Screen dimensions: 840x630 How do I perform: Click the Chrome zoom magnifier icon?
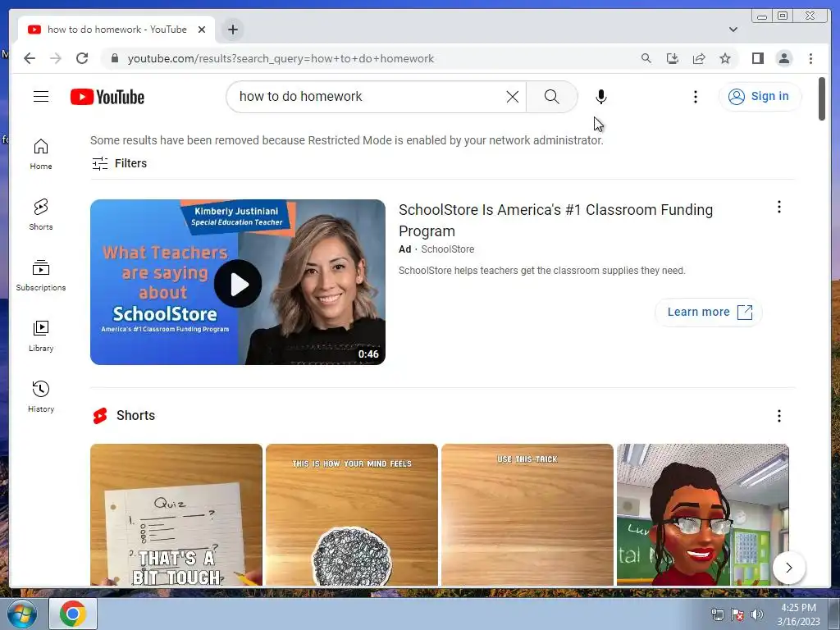pyautogui.click(x=646, y=58)
